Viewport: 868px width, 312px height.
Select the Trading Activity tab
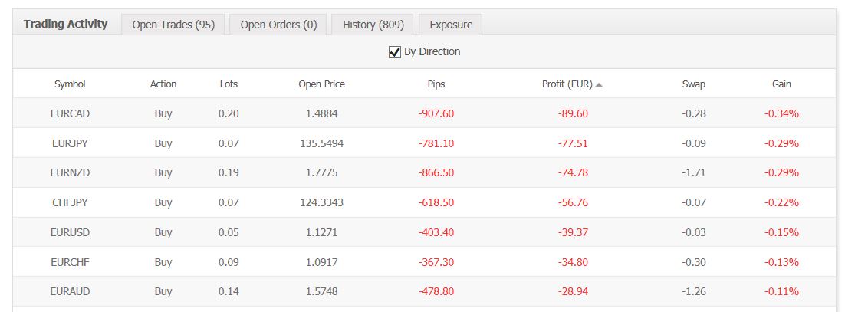pos(66,24)
